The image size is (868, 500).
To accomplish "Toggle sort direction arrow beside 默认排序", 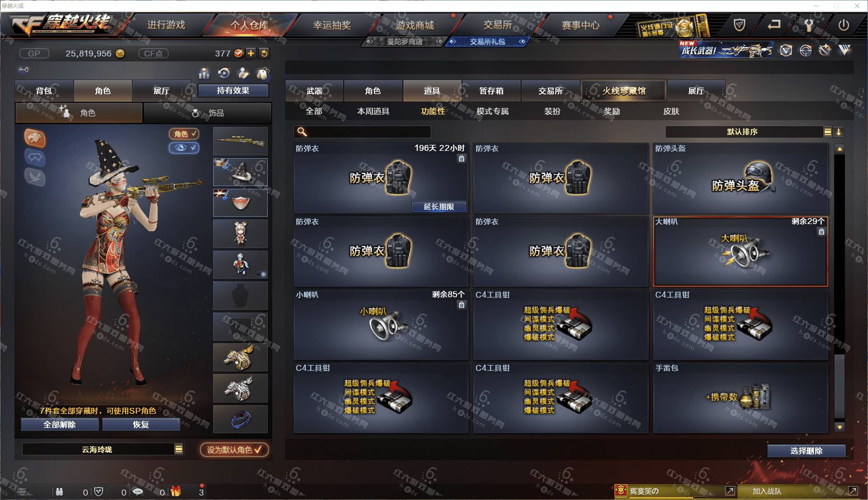I will tap(839, 132).
